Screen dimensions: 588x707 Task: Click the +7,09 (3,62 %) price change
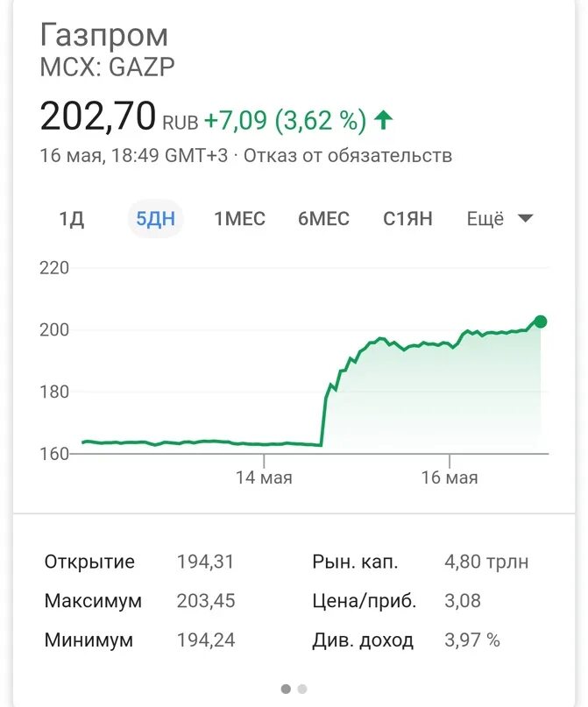(285, 120)
